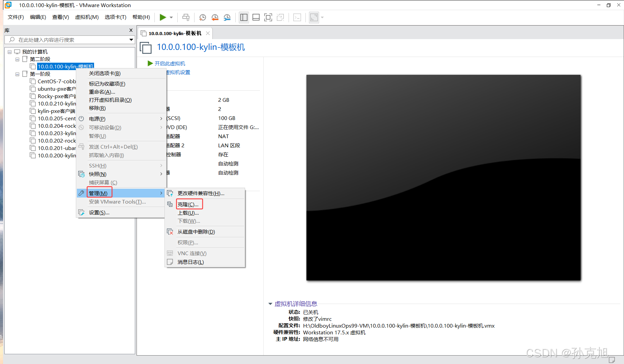624x364 pixels.
Task: Enter full screen mode icon
Action: point(268,17)
